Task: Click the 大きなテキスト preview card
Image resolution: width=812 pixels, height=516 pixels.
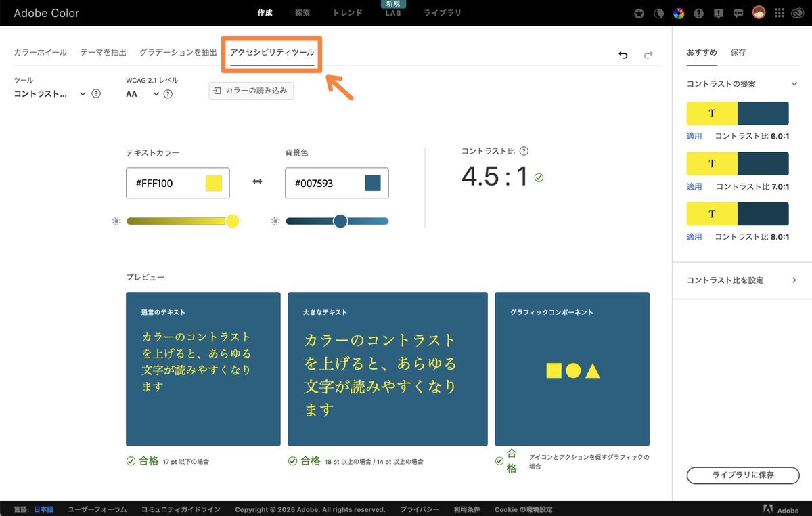Action: 388,369
